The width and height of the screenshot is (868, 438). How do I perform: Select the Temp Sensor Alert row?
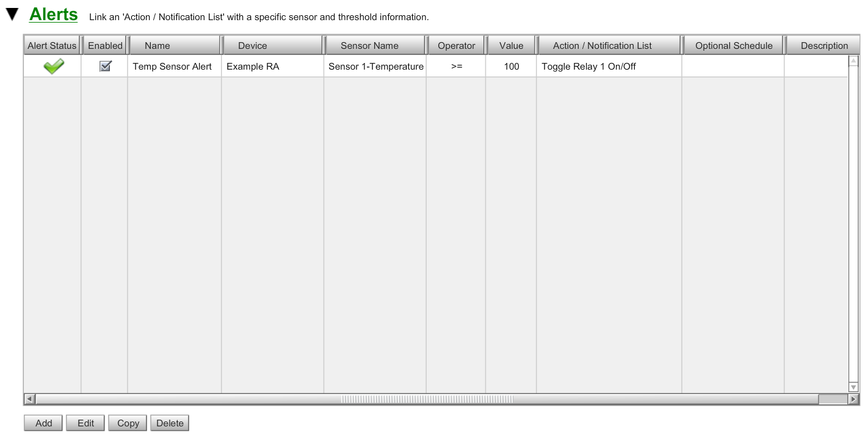[x=173, y=66]
